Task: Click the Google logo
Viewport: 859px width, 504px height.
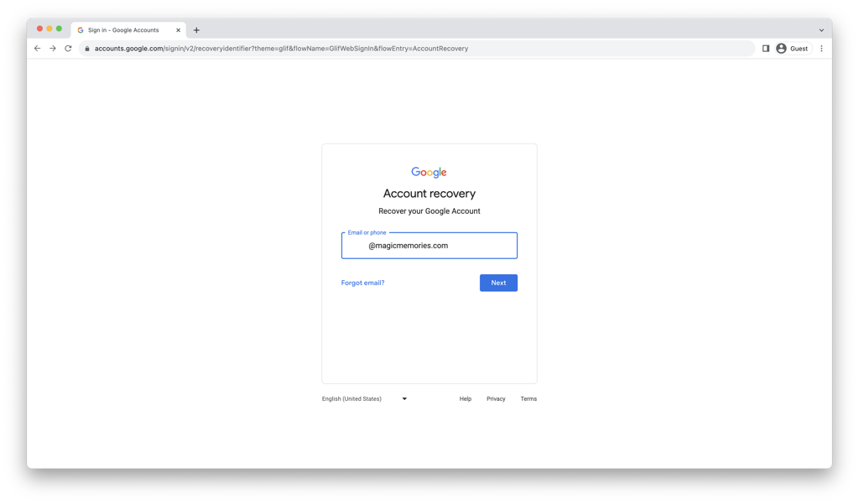Action: point(429,173)
